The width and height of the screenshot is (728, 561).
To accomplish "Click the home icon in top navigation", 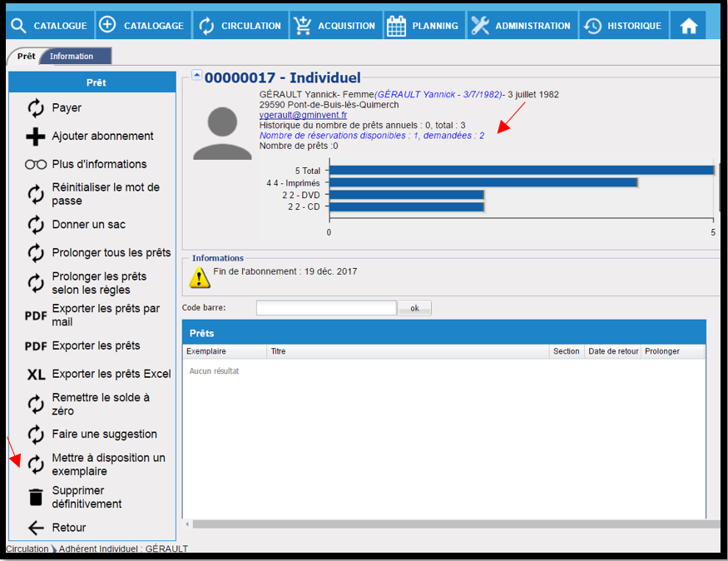I will [688, 26].
